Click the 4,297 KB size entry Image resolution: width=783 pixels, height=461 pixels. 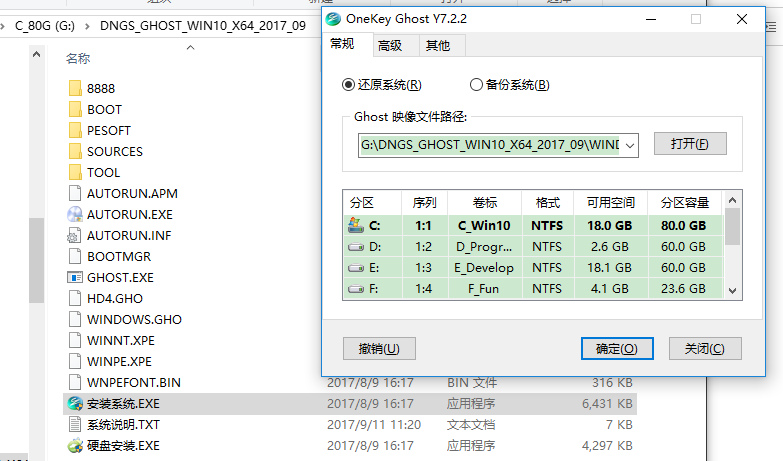pos(607,446)
